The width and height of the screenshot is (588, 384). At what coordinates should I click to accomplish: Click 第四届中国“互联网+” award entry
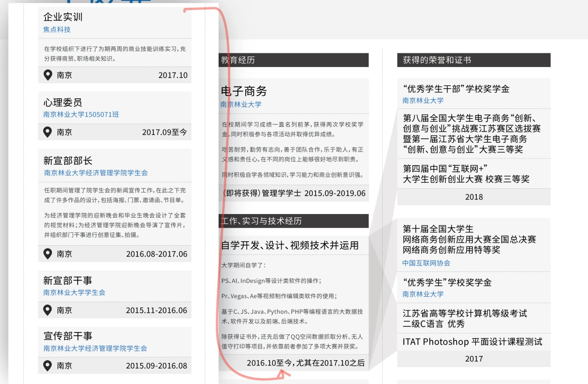coord(466,174)
